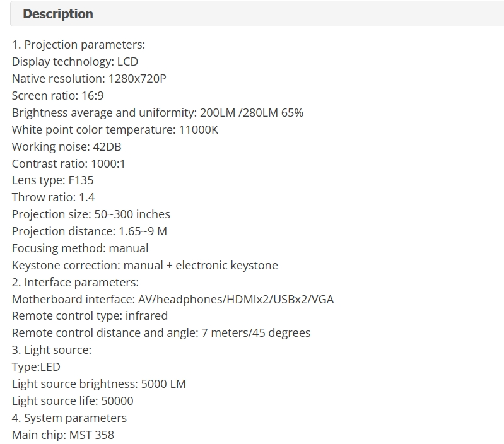
Task: Click 'Projection distance: 1.65~9 M' line
Action: click(90, 231)
